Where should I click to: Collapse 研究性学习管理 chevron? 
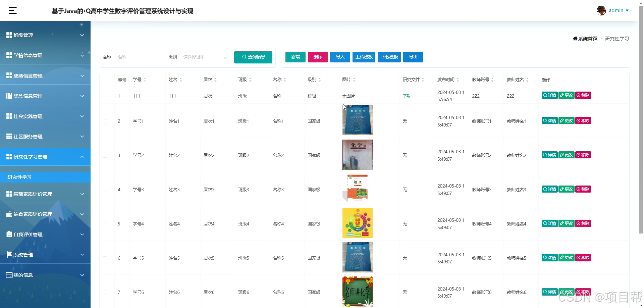pos(82,157)
